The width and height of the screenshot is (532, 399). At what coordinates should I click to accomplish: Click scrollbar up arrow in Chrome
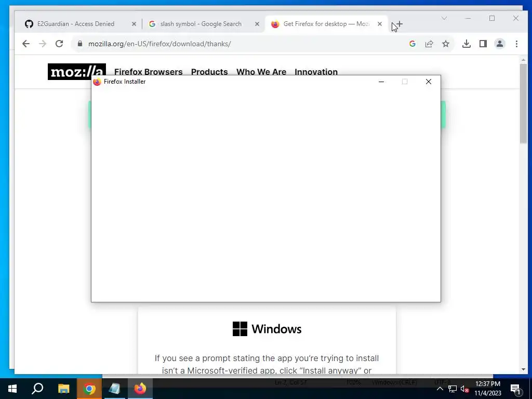tap(523, 60)
